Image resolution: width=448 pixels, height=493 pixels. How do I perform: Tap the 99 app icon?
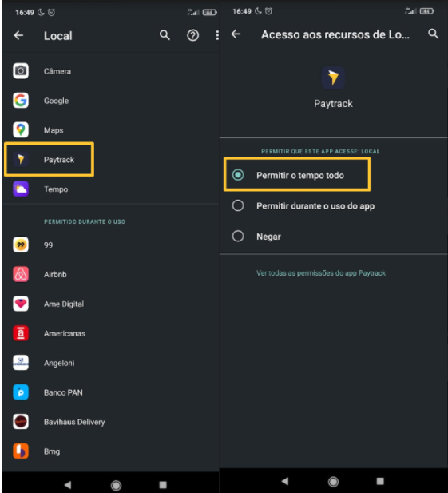coord(21,245)
